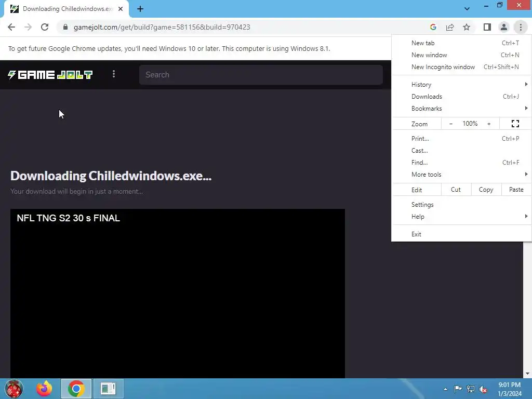532x399 pixels.
Task: Toggle fullscreen mode icon
Action: coord(515,124)
